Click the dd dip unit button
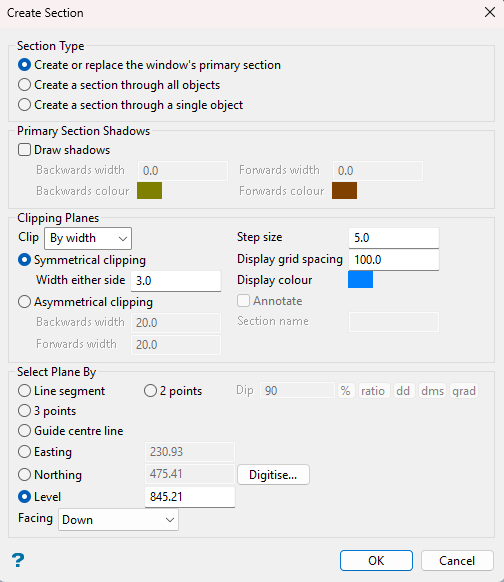This screenshot has width=504, height=582. coord(403,391)
